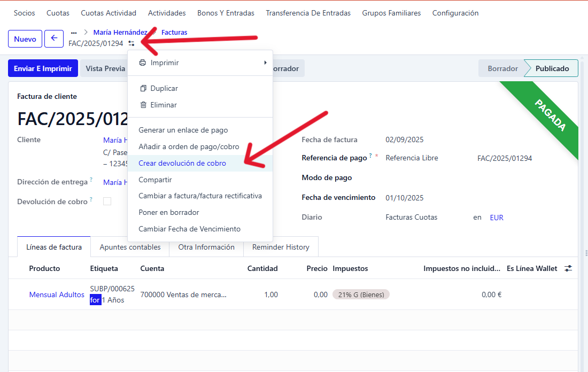Image resolution: width=588 pixels, height=372 pixels.
Task: Choose Poner en borrador from menu
Action: tap(169, 212)
